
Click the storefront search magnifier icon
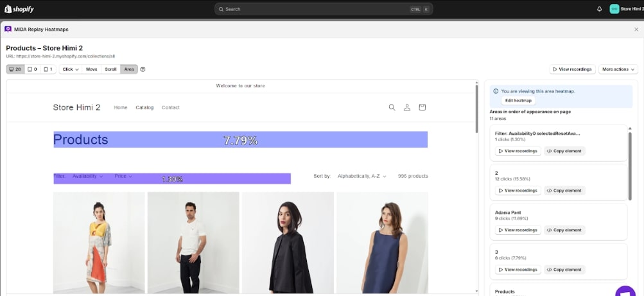pyautogui.click(x=392, y=108)
